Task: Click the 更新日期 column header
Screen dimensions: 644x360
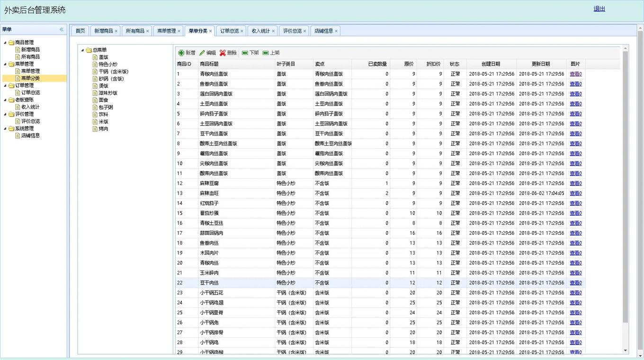Action: point(541,64)
